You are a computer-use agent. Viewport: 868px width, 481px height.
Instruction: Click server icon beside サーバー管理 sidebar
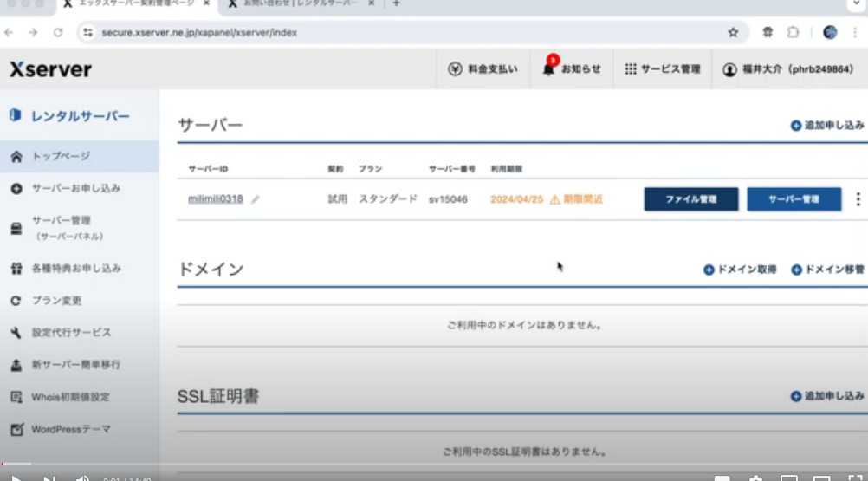(x=16, y=229)
